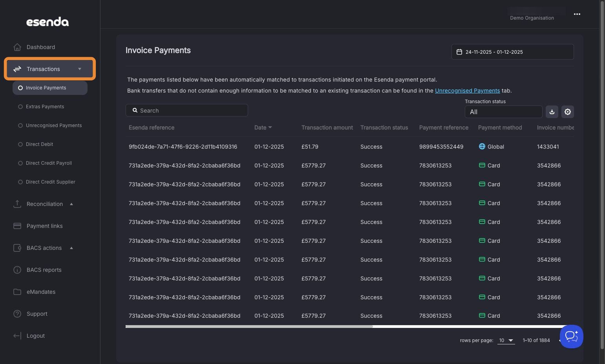Select Unrecognised Payments in the sidebar
This screenshot has height=364, width=605.
pos(50,126)
